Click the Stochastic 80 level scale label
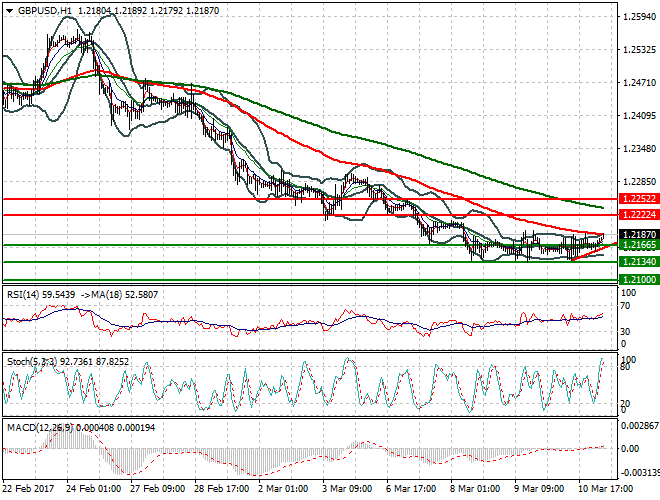The image size is (660, 500). coord(626,367)
